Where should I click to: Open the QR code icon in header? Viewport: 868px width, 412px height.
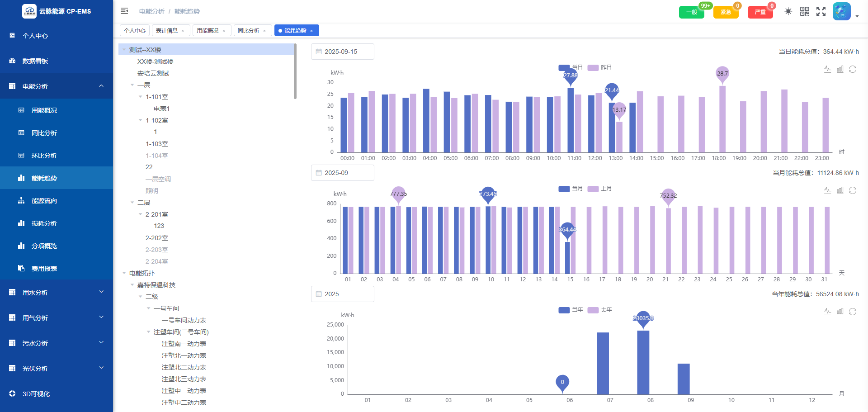pyautogui.click(x=805, y=11)
